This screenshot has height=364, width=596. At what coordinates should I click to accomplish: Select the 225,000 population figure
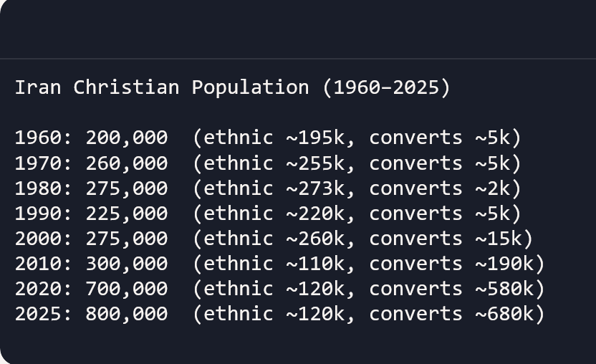pos(127,214)
